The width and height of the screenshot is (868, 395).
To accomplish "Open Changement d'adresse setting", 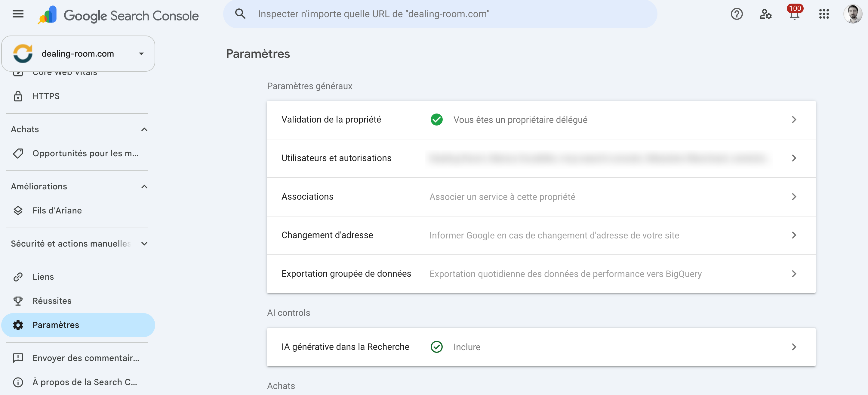I will click(541, 235).
